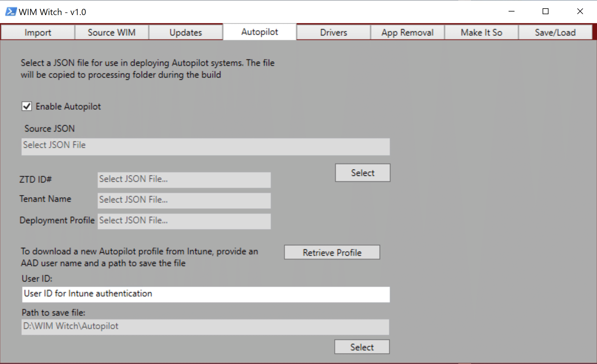Click Select button for save path

tap(362, 347)
